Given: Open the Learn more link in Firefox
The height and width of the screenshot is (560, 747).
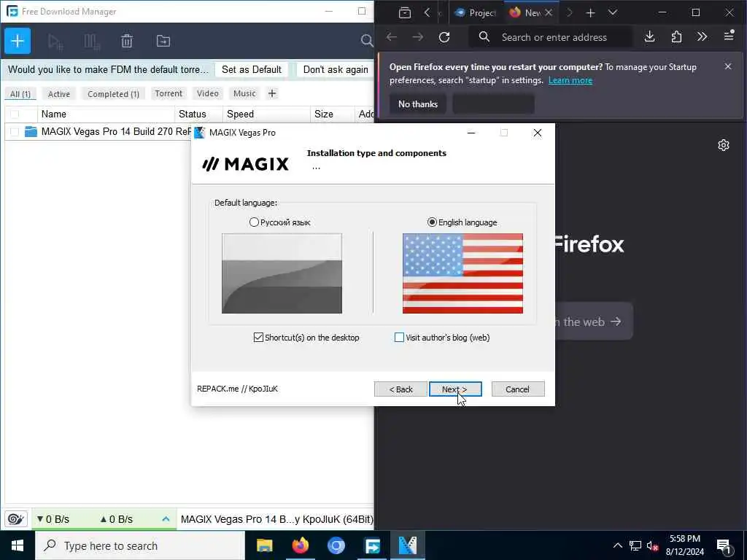Looking at the screenshot, I should (x=570, y=80).
